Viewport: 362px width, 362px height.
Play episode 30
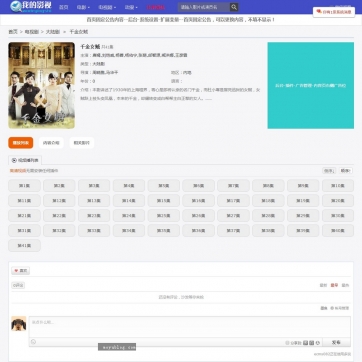[338, 216]
